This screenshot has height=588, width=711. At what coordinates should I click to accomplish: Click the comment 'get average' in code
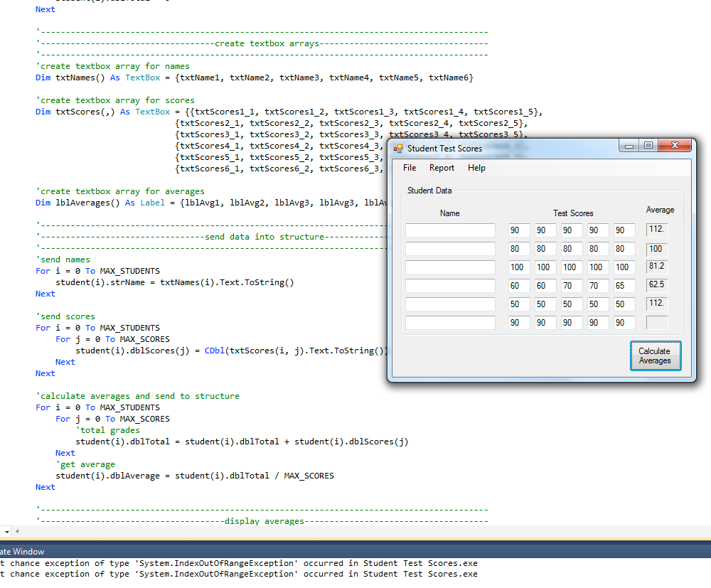pyautogui.click(x=85, y=464)
